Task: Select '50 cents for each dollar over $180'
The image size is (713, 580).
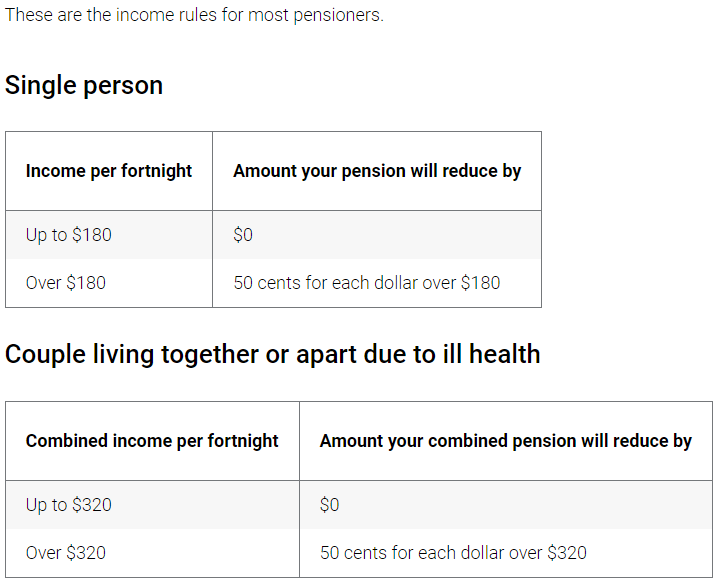Action: point(366,283)
